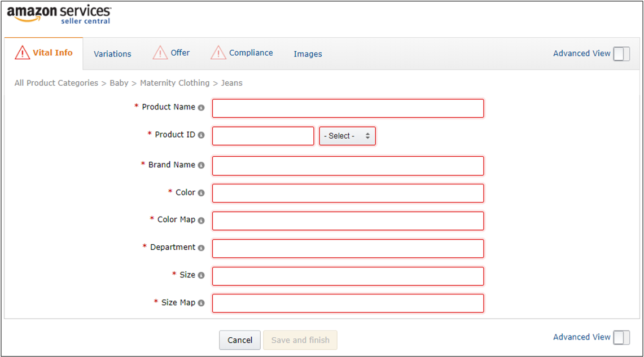644x357 pixels.
Task: Click info icon next to Product Name
Action: click(x=201, y=108)
